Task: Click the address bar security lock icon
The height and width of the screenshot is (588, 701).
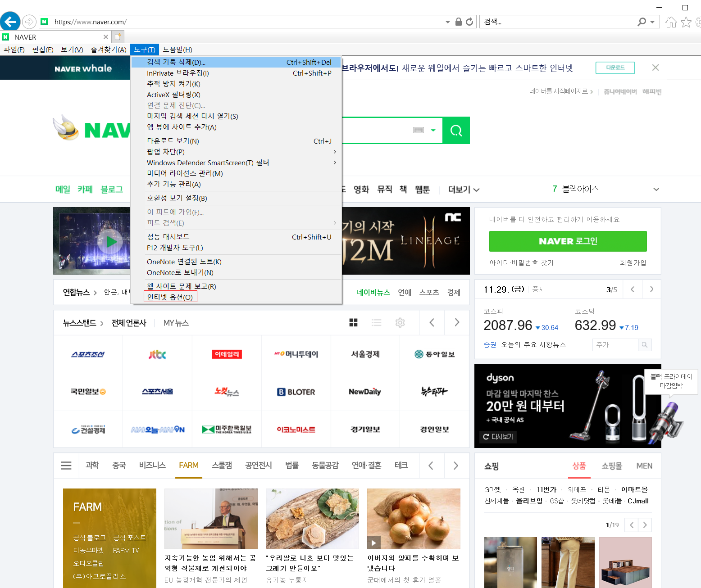Action: [x=459, y=22]
